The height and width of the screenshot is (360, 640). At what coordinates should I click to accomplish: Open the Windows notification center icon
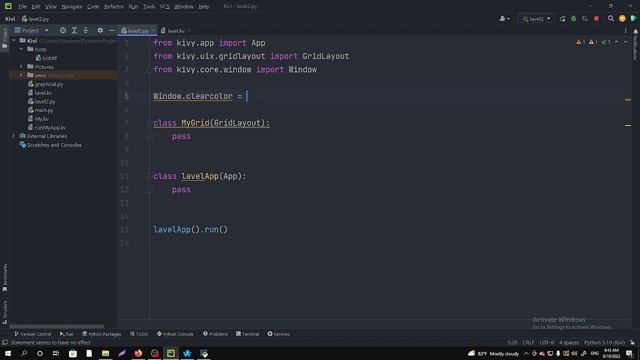click(629, 353)
